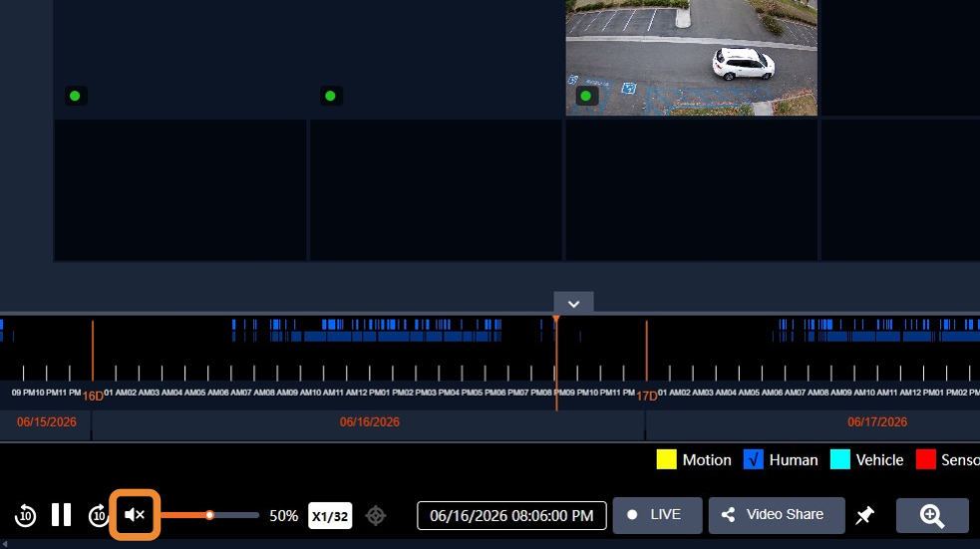The height and width of the screenshot is (549, 980).
Task: Toggle the Vehicle filter swatch
Action: [840, 459]
